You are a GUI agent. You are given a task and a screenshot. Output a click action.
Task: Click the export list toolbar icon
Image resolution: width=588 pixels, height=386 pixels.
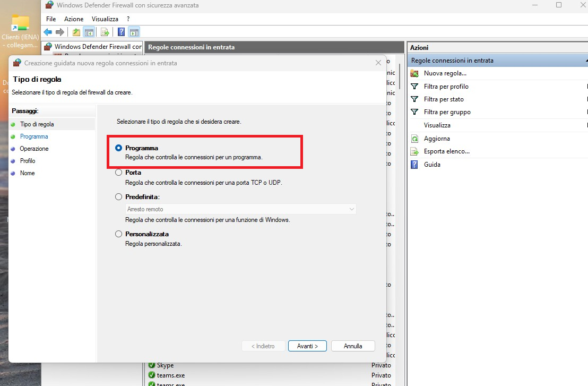105,32
